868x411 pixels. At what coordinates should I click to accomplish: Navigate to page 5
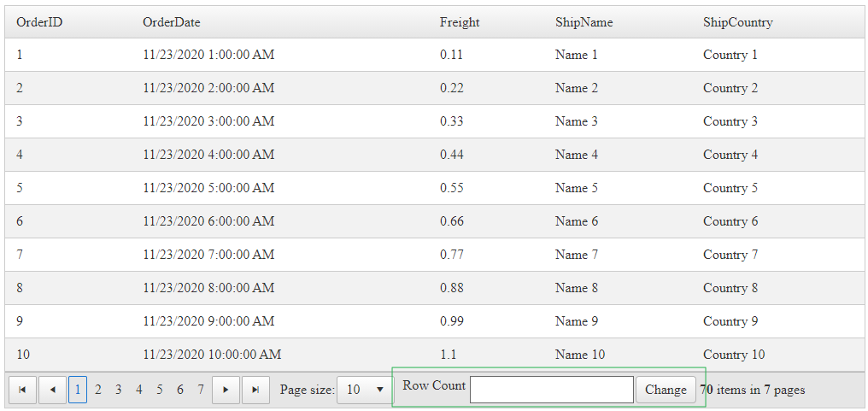tap(160, 390)
